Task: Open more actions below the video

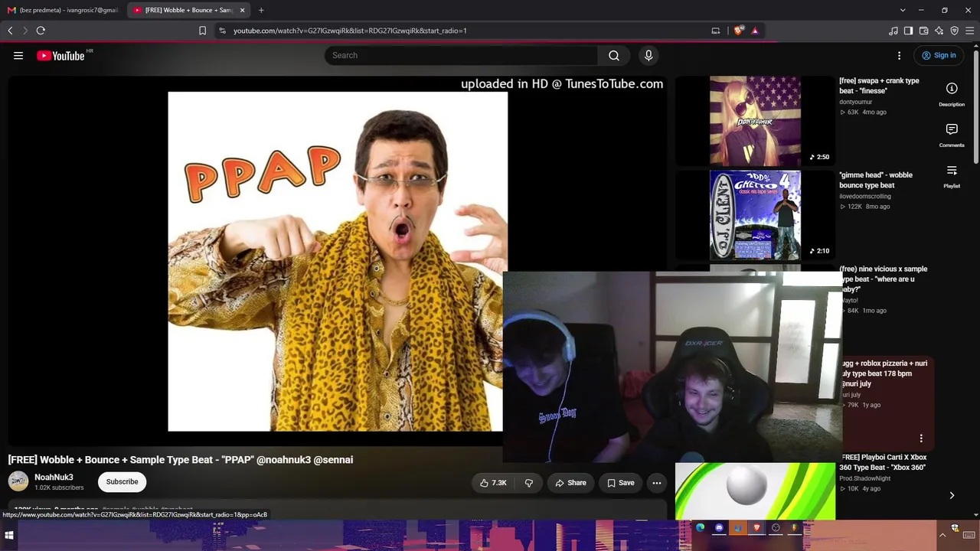Action: pos(657,483)
